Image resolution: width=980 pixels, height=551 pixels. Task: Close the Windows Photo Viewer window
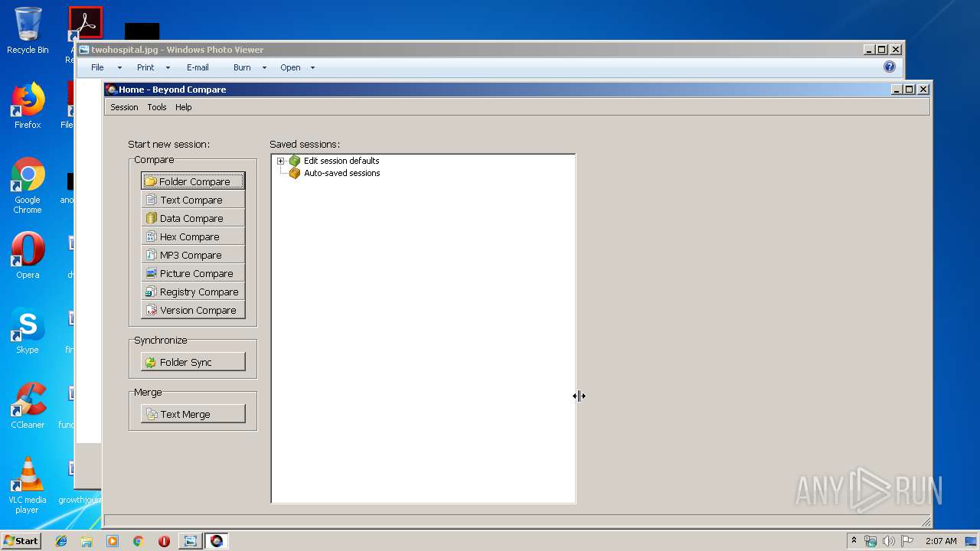(x=896, y=50)
